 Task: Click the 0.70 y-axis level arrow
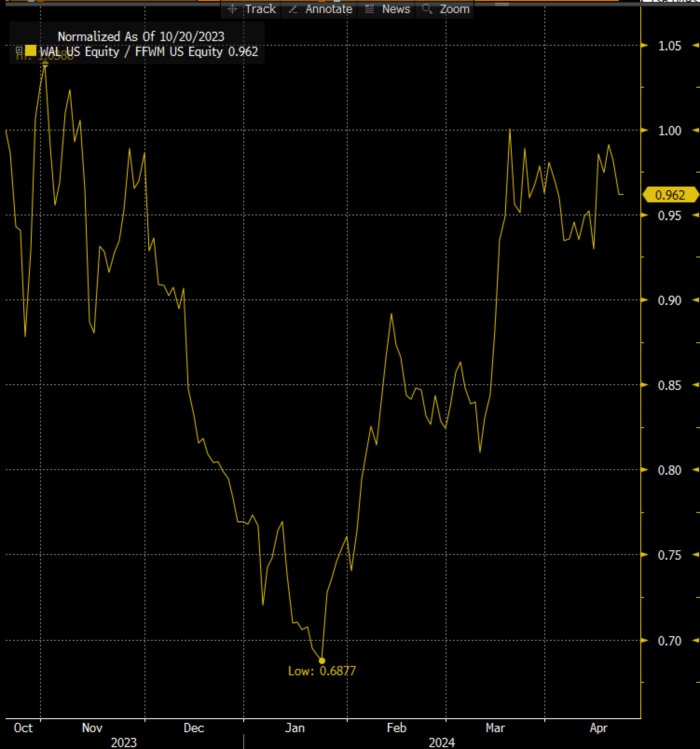click(x=645, y=640)
